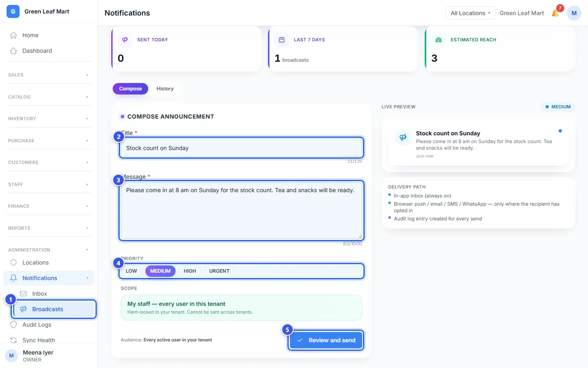Open the All Locations dropdown

(470, 13)
